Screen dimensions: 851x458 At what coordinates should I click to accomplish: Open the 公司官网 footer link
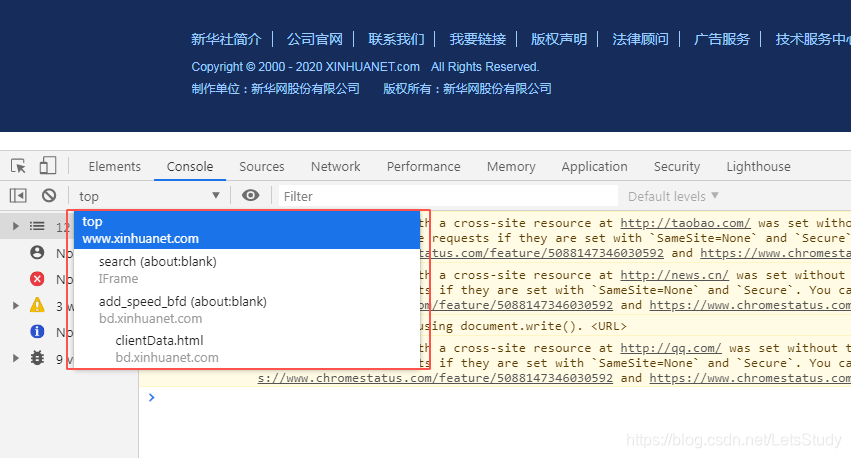pos(315,39)
